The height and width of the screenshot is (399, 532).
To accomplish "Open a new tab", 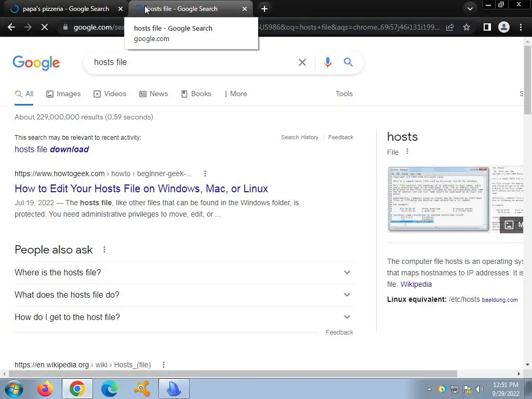I will (264, 9).
